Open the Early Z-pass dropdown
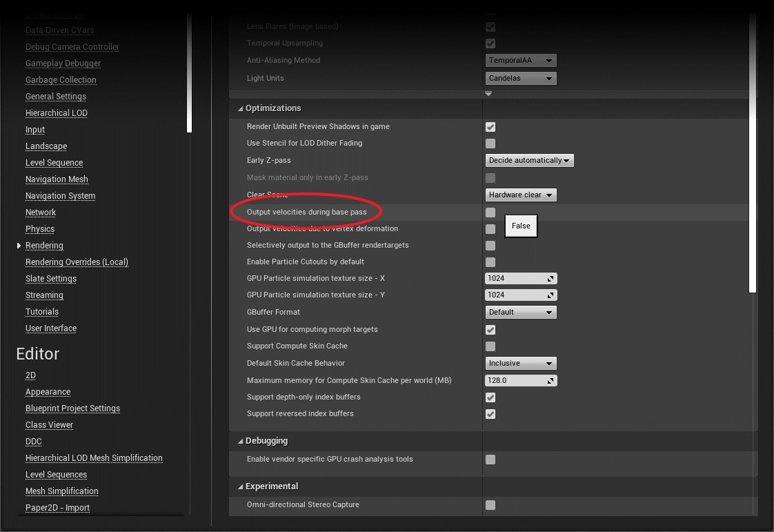The width and height of the screenshot is (774, 532). (x=529, y=160)
